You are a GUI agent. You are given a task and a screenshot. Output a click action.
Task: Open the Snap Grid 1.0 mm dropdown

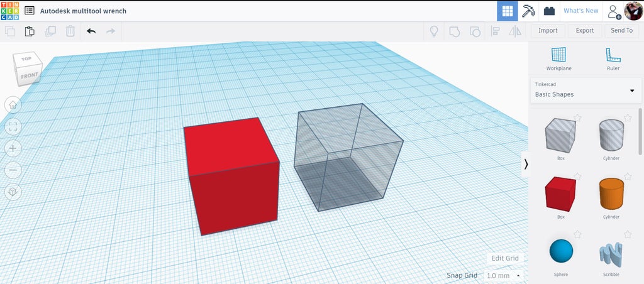coord(504,275)
